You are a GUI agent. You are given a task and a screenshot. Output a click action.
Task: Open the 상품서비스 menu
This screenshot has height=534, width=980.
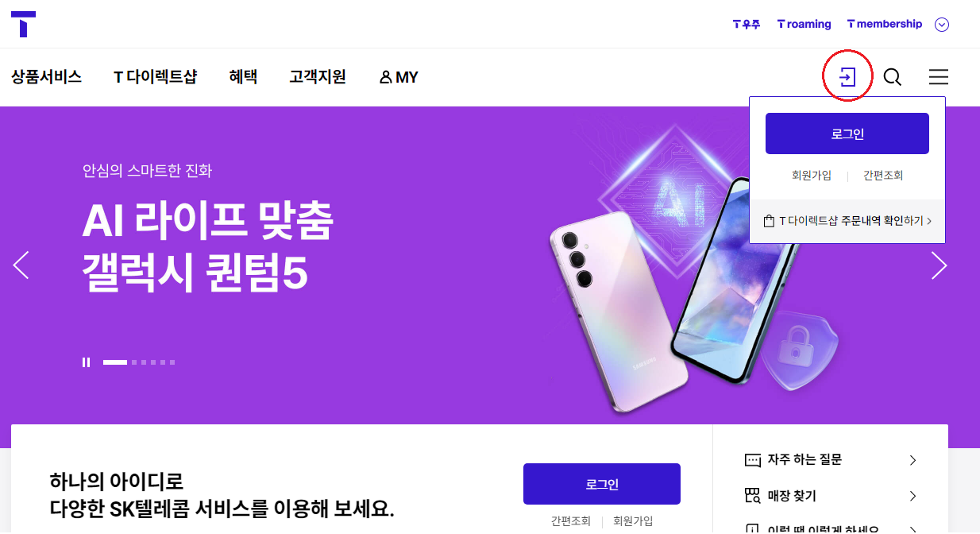(46, 77)
